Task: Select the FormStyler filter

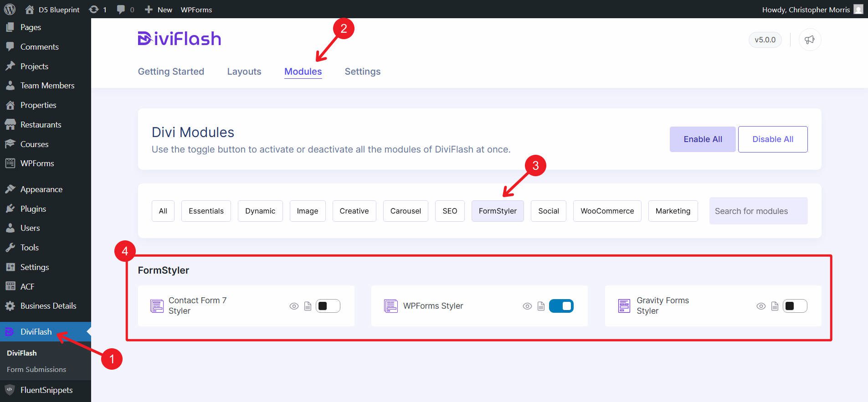Action: coord(498,211)
